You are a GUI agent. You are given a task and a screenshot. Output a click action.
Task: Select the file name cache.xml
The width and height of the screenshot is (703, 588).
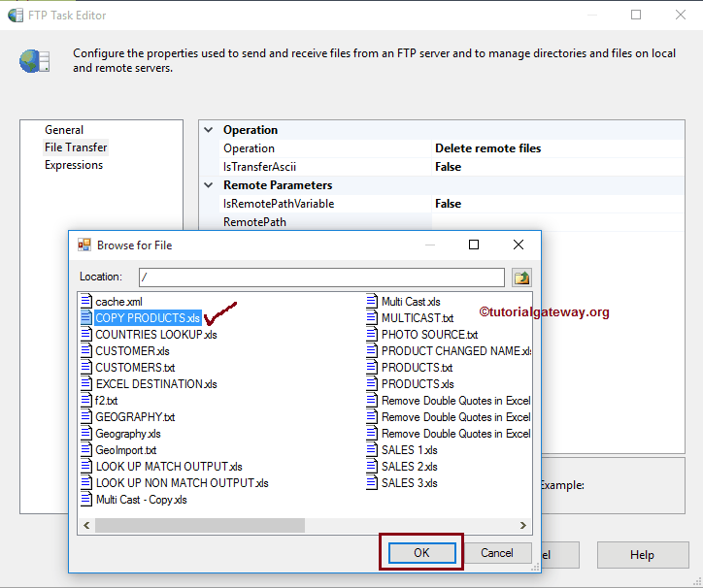point(118,302)
